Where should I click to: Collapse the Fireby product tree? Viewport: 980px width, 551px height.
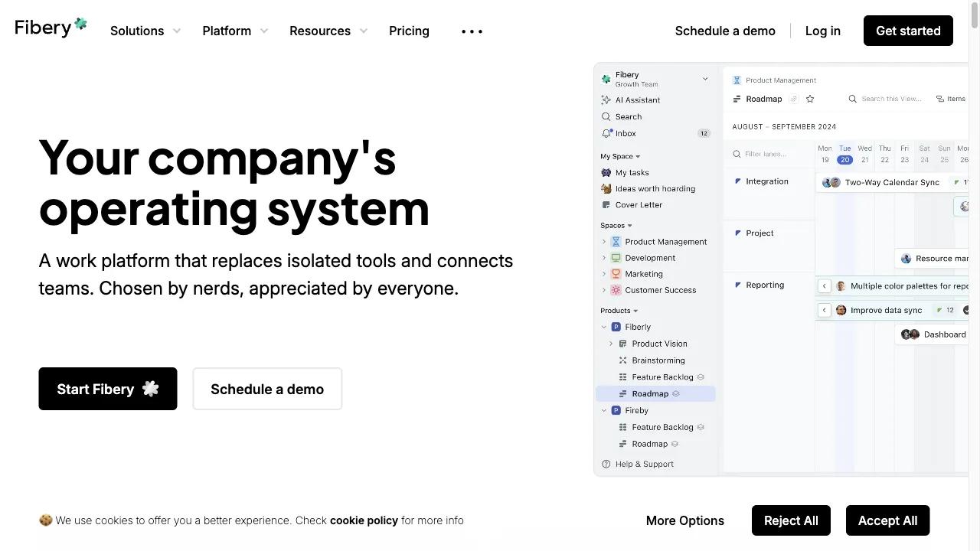click(x=603, y=411)
